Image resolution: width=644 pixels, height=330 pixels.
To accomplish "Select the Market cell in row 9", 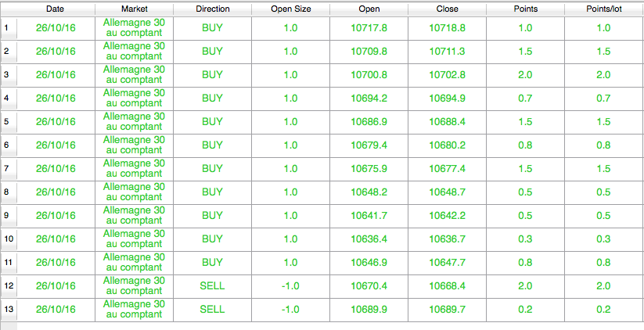I will pyautogui.click(x=134, y=216).
